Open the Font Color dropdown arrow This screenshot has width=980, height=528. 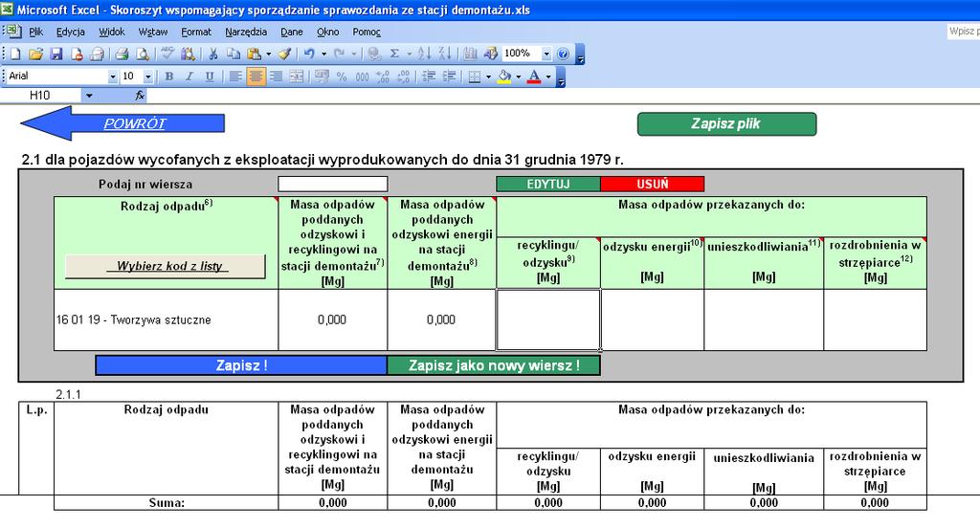[x=548, y=77]
